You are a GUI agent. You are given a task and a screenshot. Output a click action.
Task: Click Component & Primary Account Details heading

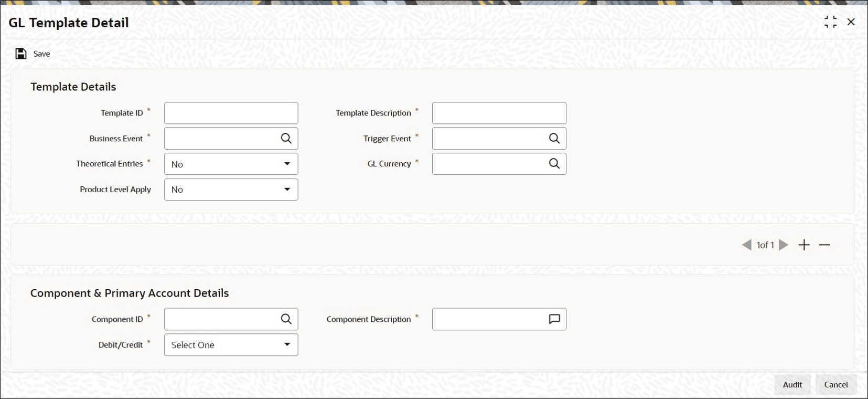[130, 293]
